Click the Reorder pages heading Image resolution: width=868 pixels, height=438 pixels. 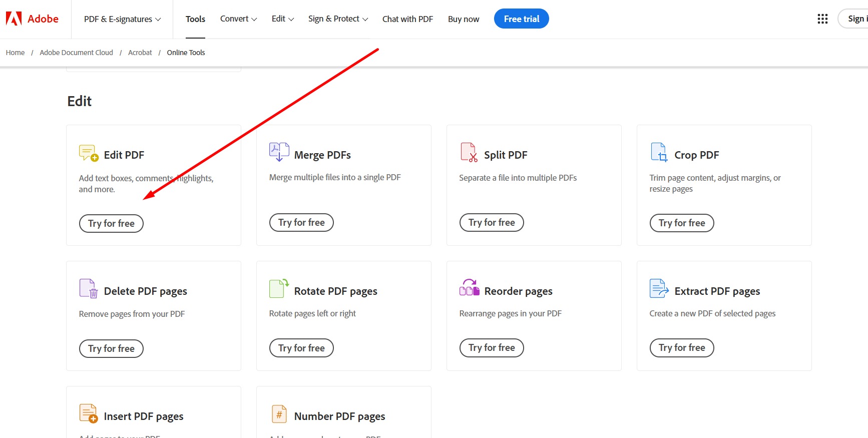[x=518, y=291]
